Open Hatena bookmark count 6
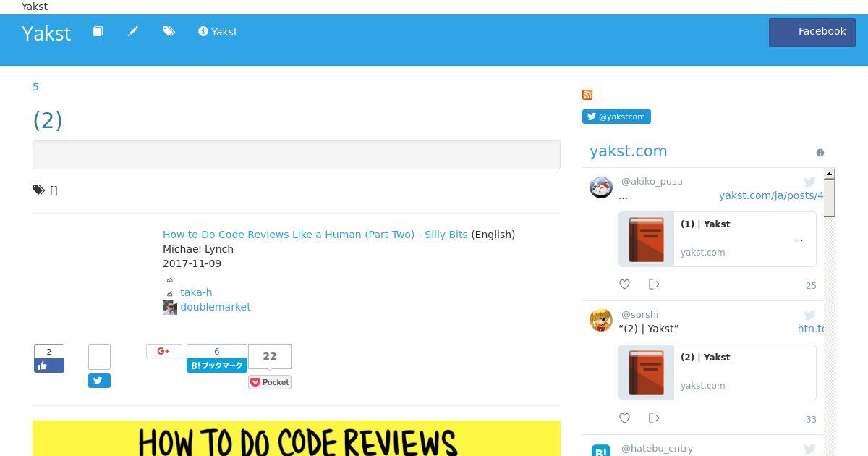Image resolution: width=868 pixels, height=456 pixels. click(217, 352)
